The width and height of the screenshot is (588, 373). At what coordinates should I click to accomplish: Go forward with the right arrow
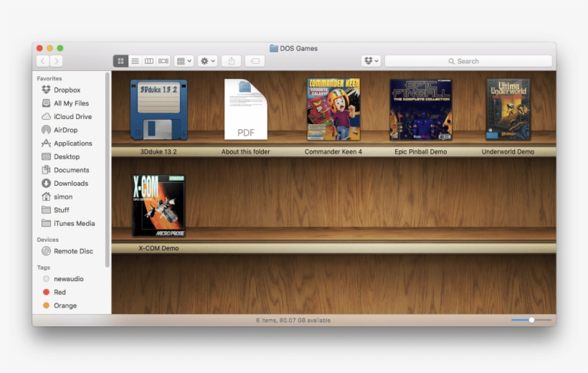click(x=56, y=61)
